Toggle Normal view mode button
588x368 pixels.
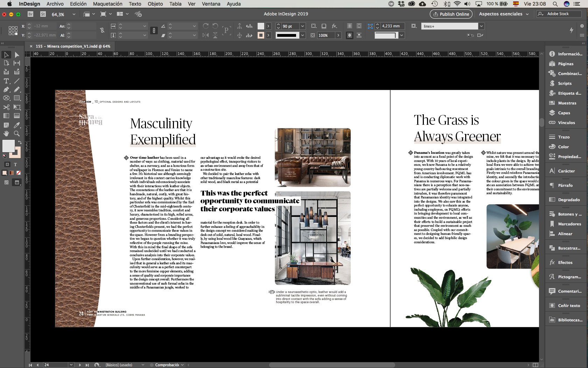point(6,182)
